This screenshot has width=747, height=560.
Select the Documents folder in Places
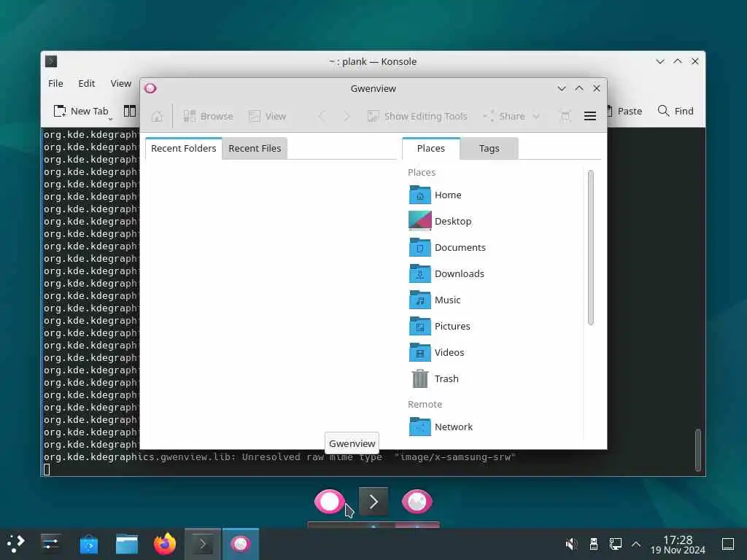pyautogui.click(x=447, y=247)
